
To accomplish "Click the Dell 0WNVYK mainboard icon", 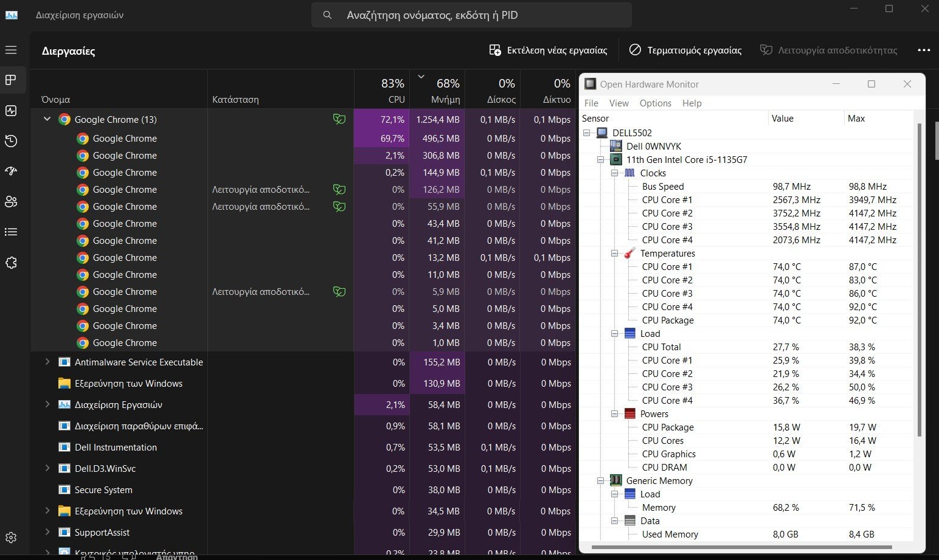I will (x=615, y=146).
